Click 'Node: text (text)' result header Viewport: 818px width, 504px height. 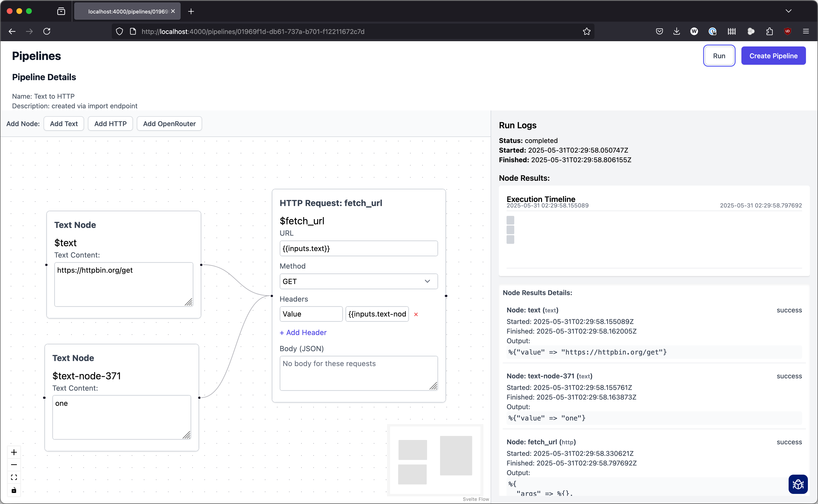(x=532, y=310)
